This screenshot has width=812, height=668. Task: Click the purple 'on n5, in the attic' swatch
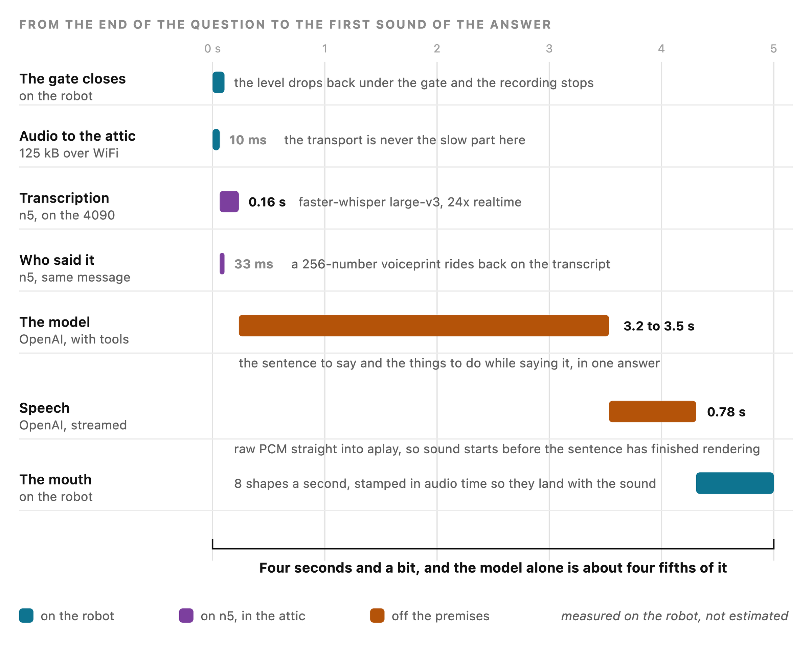(x=186, y=615)
